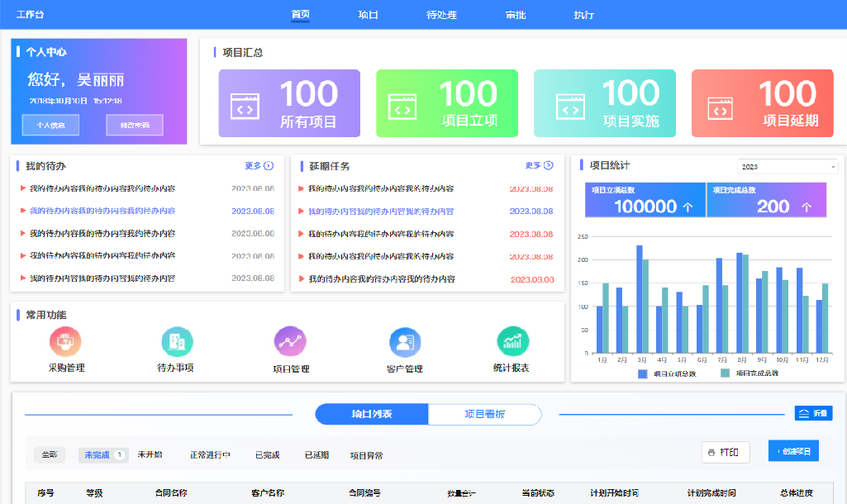Open the 客户管理 icon
The image size is (847, 504).
tap(404, 342)
